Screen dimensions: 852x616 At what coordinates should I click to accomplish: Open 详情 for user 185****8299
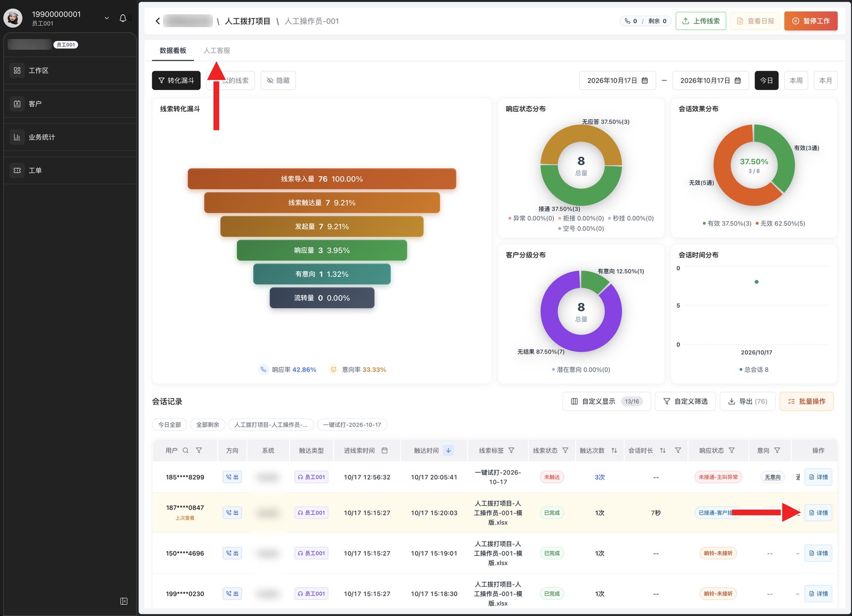818,477
